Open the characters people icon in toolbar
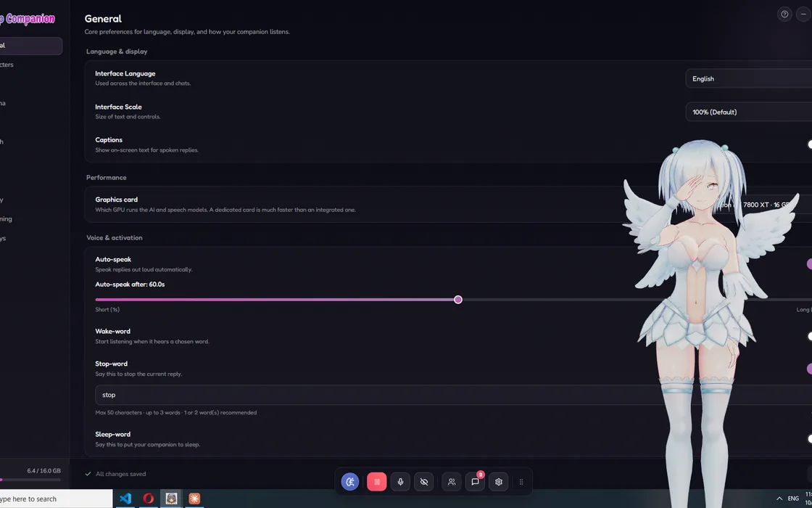The height and width of the screenshot is (508, 812). (x=452, y=482)
